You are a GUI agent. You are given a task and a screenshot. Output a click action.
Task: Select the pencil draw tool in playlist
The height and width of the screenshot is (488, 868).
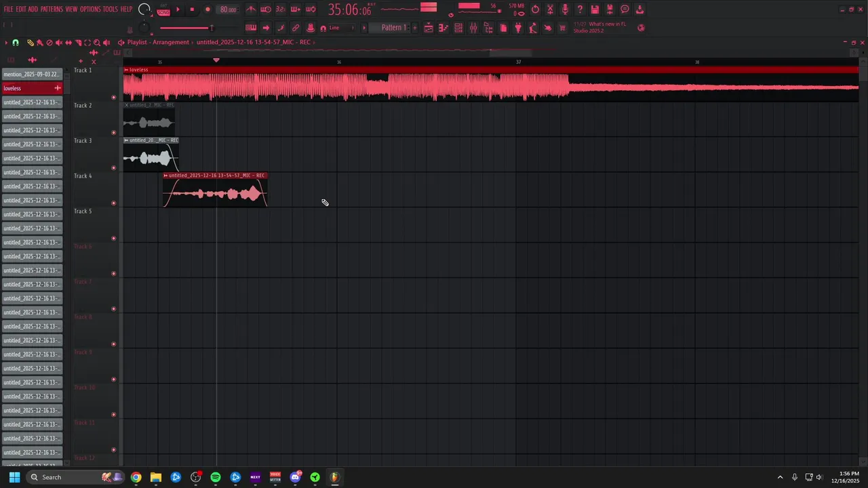click(31, 43)
